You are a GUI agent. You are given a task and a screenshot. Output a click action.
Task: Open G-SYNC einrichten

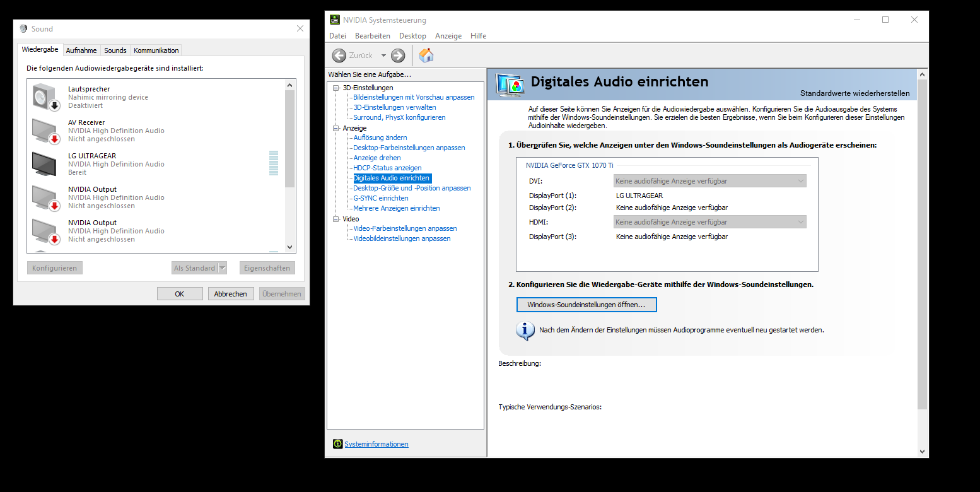(381, 198)
